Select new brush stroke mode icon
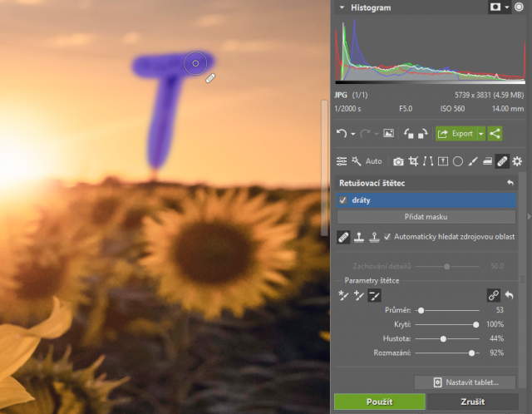This screenshot has width=532, height=414. pyautogui.click(x=343, y=296)
